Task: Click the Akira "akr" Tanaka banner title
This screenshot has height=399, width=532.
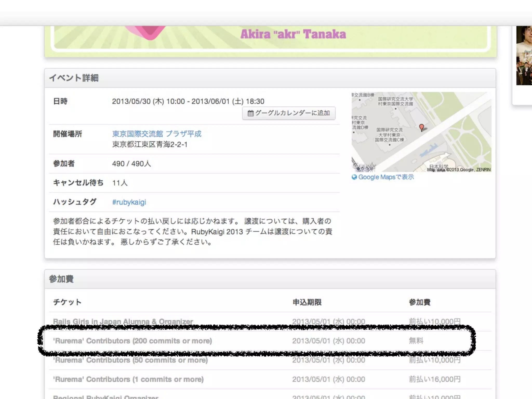Action: click(293, 34)
